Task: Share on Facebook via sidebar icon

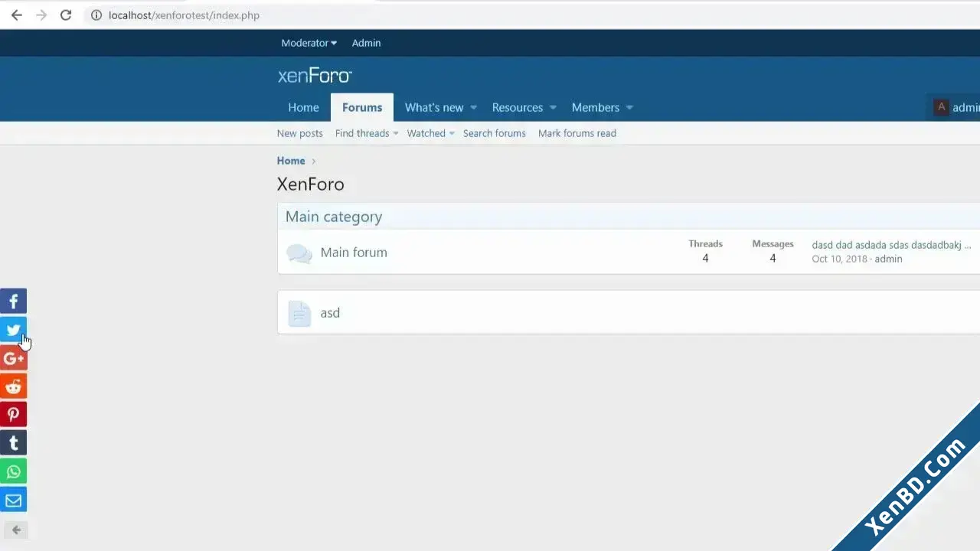Action: click(13, 302)
